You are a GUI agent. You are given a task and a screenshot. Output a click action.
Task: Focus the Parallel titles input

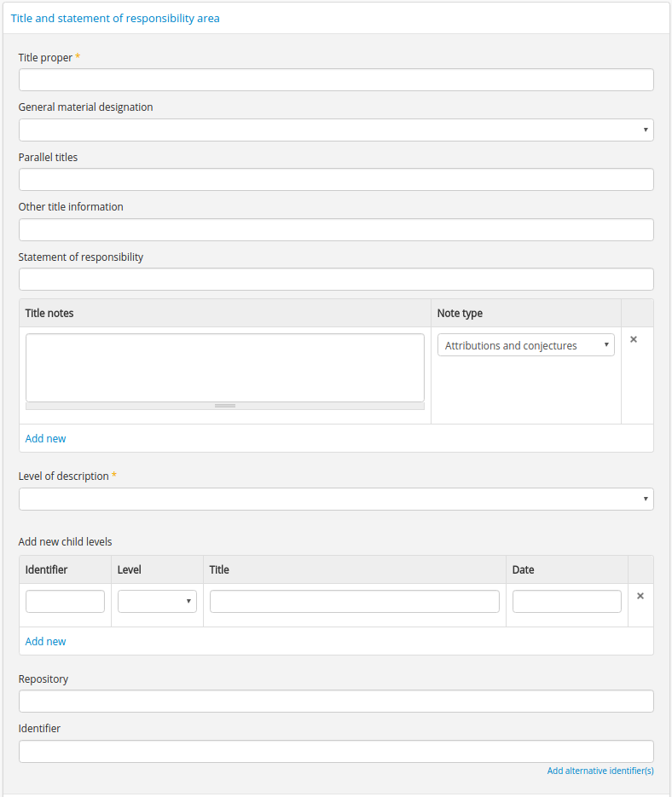(x=336, y=180)
